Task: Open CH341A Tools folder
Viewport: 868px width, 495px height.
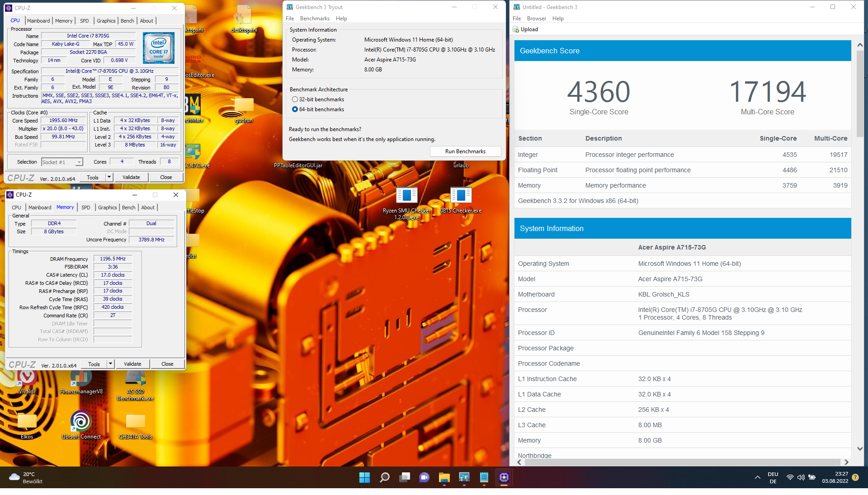Action: pyautogui.click(x=135, y=426)
